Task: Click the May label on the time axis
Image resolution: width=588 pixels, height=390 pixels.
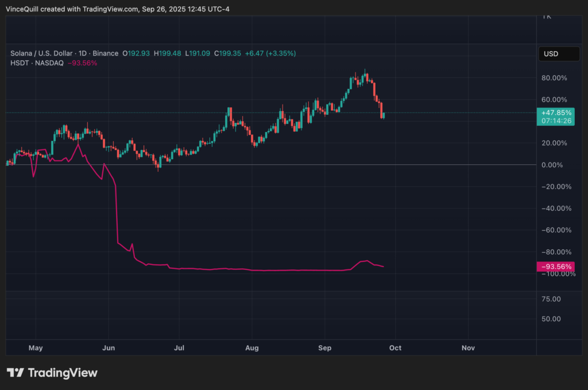Action: 36,347
